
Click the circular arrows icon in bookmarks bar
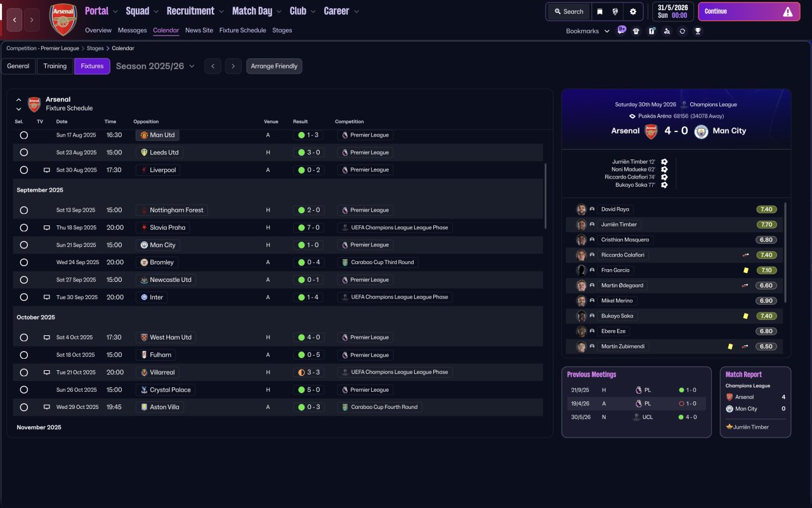pos(682,31)
